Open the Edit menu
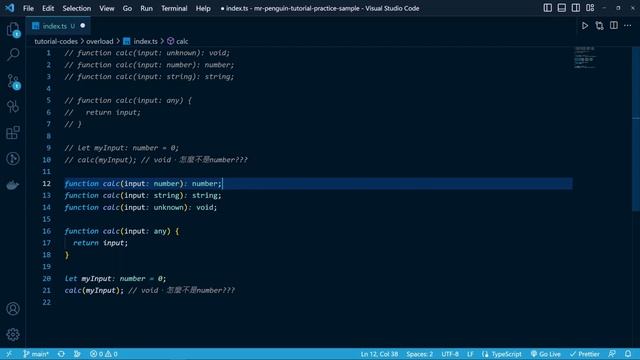The width and height of the screenshot is (640, 360). [x=48, y=8]
